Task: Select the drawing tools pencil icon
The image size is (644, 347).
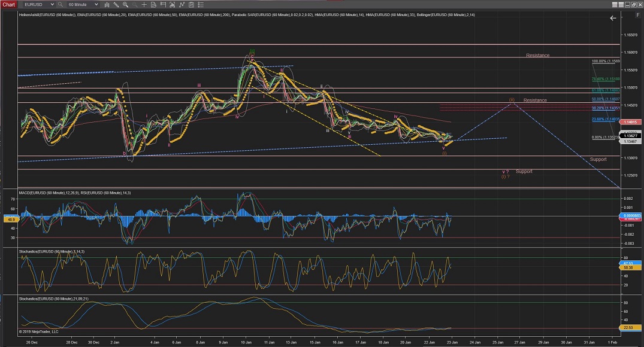Action: pos(117,4)
